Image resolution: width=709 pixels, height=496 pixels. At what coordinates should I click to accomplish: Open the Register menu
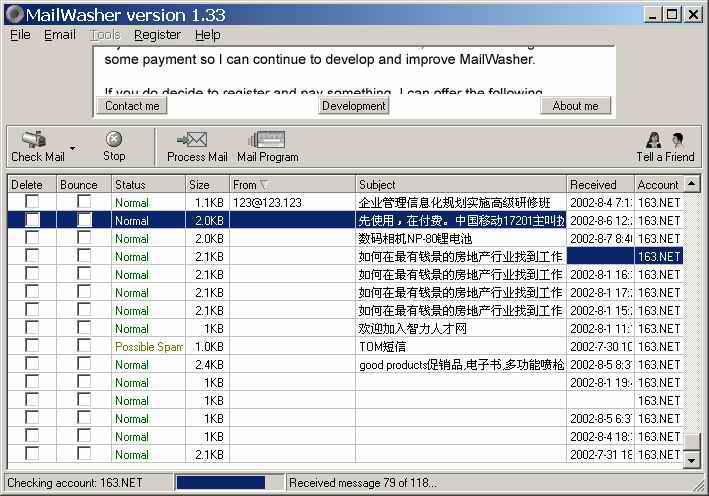coord(157,35)
